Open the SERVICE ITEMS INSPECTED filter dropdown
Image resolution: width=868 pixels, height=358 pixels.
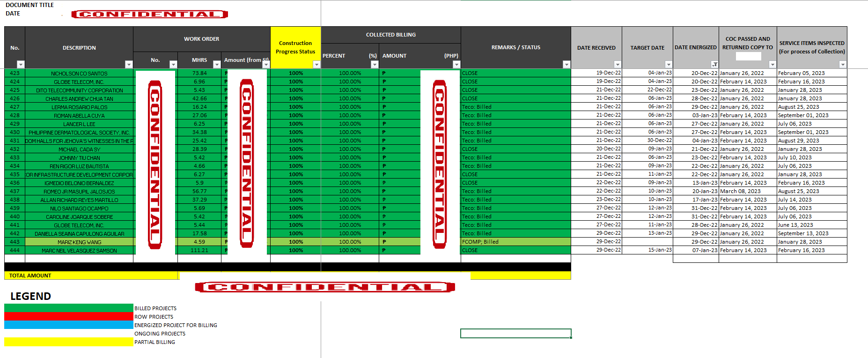click(843, 64)
